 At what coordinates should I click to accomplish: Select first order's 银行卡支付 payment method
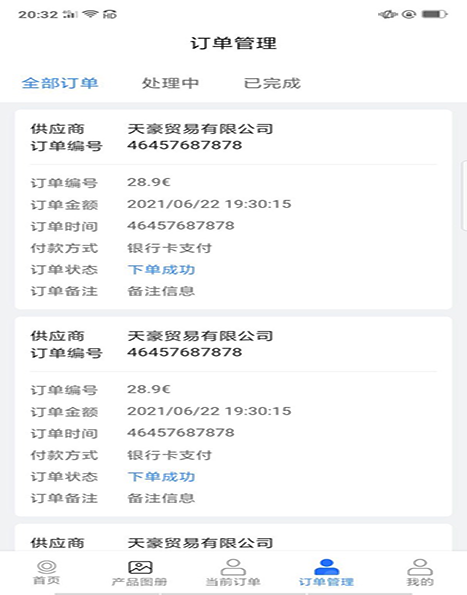coord(169,248)
